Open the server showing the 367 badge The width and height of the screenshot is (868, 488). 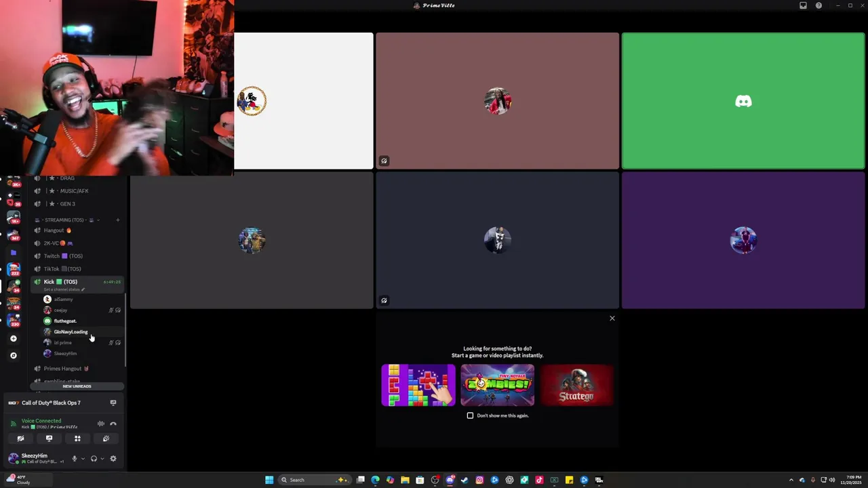13,235
